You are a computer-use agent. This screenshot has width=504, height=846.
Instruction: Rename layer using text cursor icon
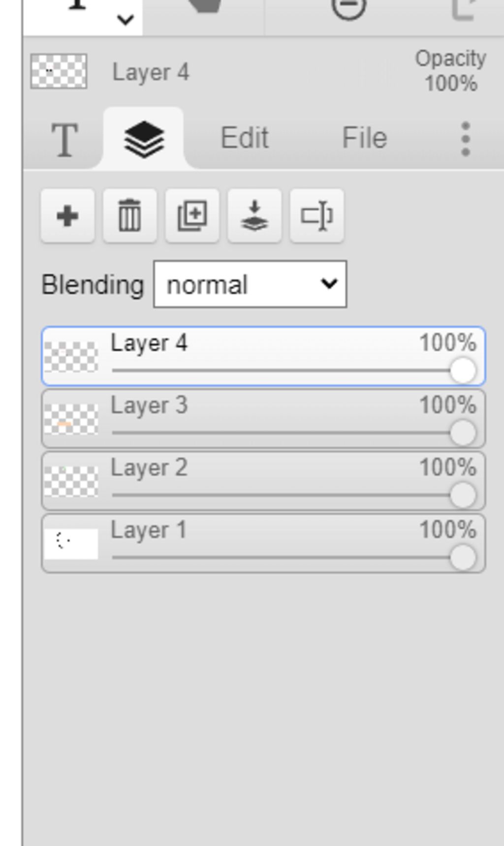(317, 216)
